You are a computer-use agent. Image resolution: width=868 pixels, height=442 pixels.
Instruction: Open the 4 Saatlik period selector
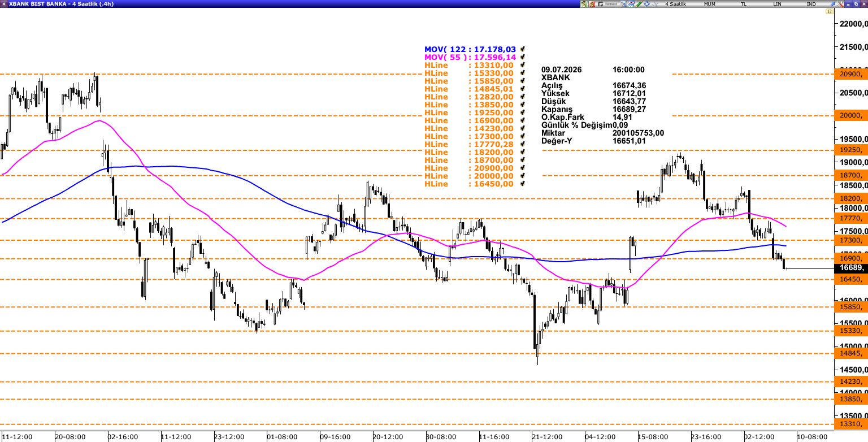(675, 4)
